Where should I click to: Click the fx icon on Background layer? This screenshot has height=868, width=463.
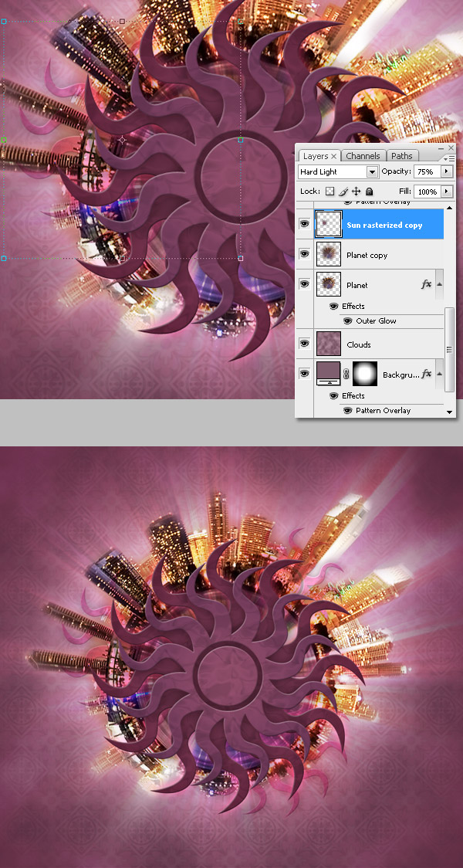(426, 375)
